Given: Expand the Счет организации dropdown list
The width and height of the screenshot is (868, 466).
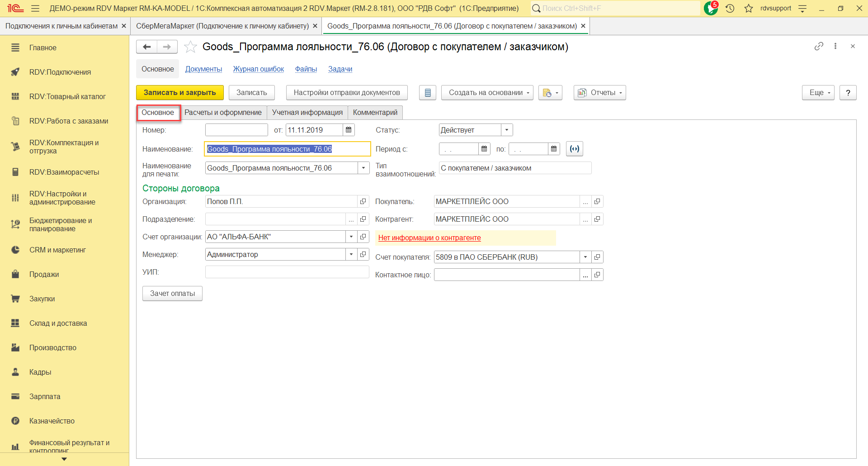Looking at the screenshot, I should click(x=351, y=237).
